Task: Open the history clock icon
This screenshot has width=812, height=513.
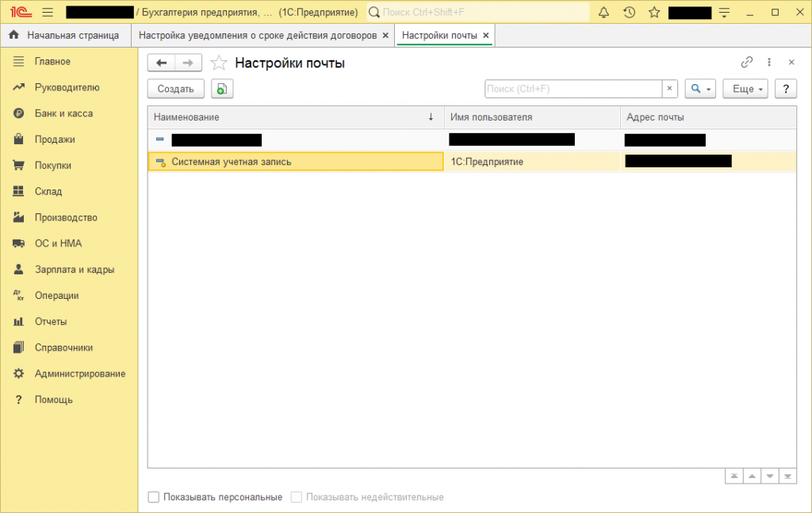Action: point(629,12)
